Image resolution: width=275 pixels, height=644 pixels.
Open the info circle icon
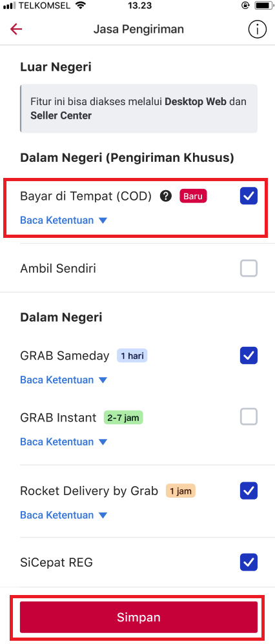pos(258,30)
